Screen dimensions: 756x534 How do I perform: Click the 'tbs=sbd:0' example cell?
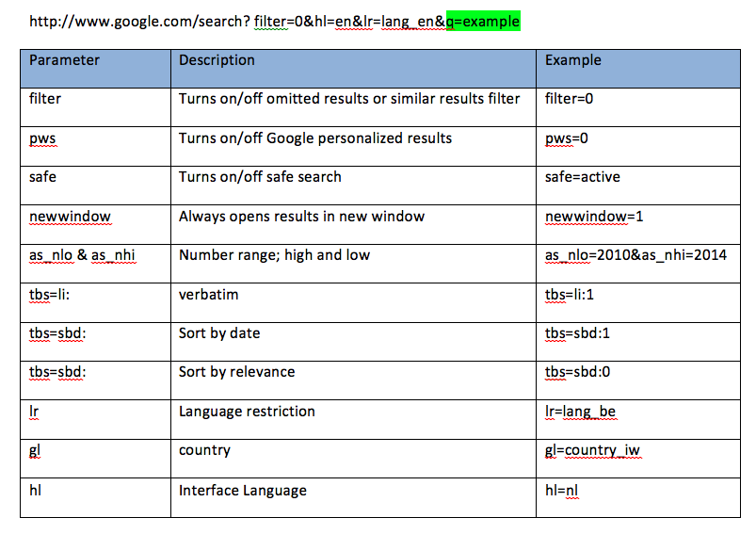coord(577,372)
